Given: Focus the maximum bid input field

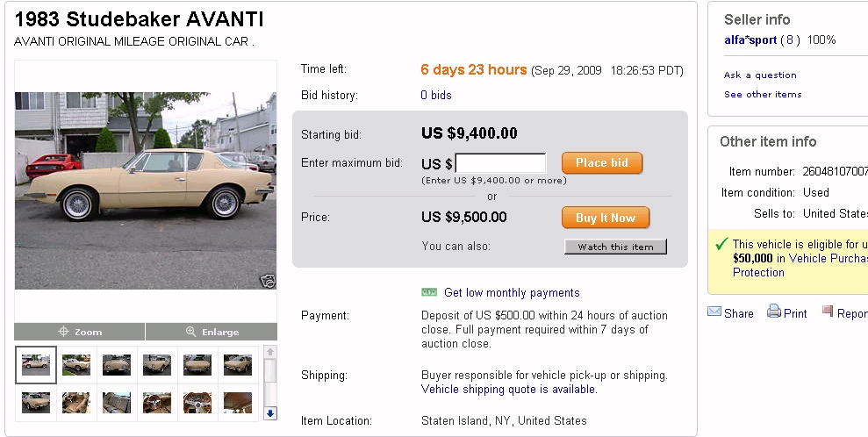Looking at the screenshot, I should click(x=500, y=163).
